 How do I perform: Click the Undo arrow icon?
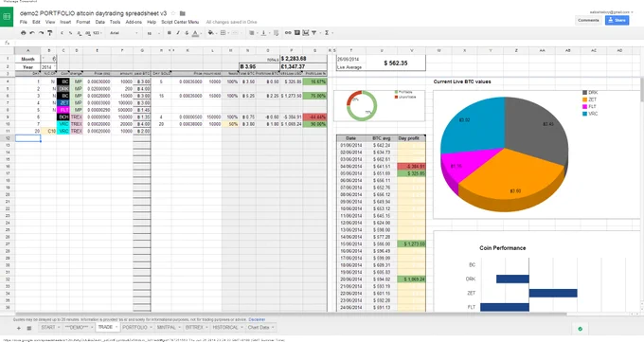(32, 33)
